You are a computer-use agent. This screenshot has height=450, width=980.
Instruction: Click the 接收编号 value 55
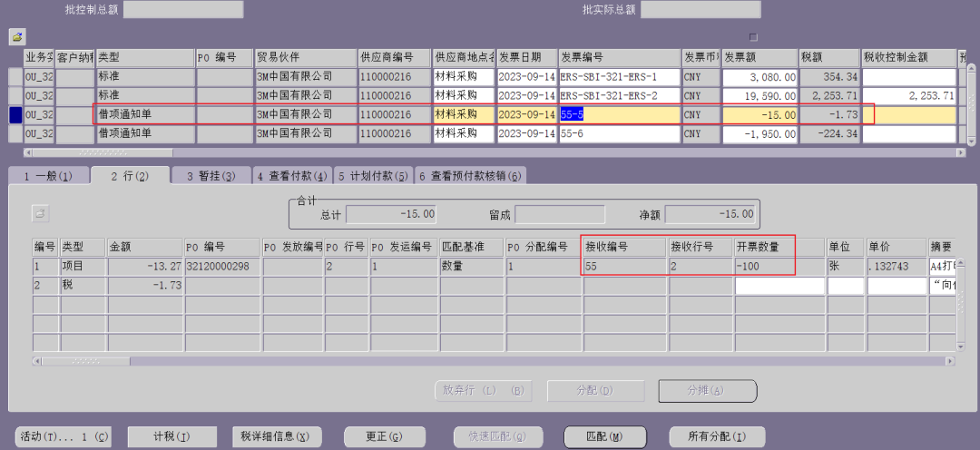pyautogui.click(x=625, y=267)
